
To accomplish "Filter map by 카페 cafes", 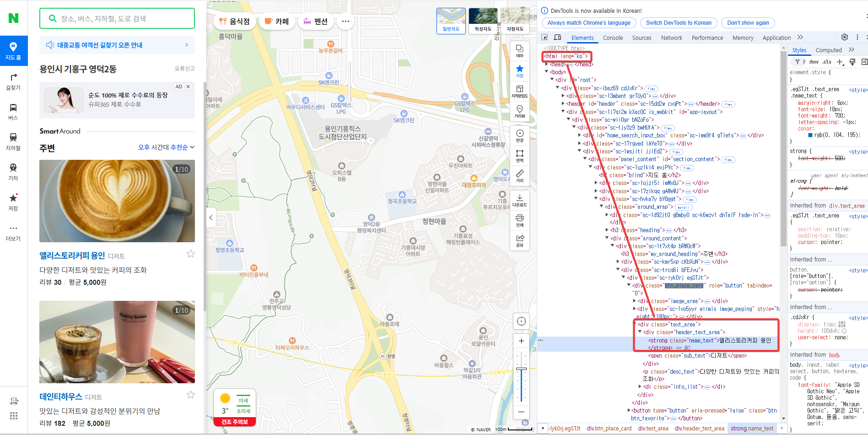I will tap(277, 21).
